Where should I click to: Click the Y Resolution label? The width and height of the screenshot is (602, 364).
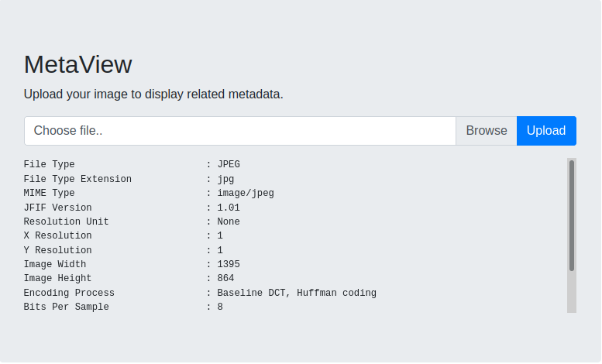coord(57,250)
